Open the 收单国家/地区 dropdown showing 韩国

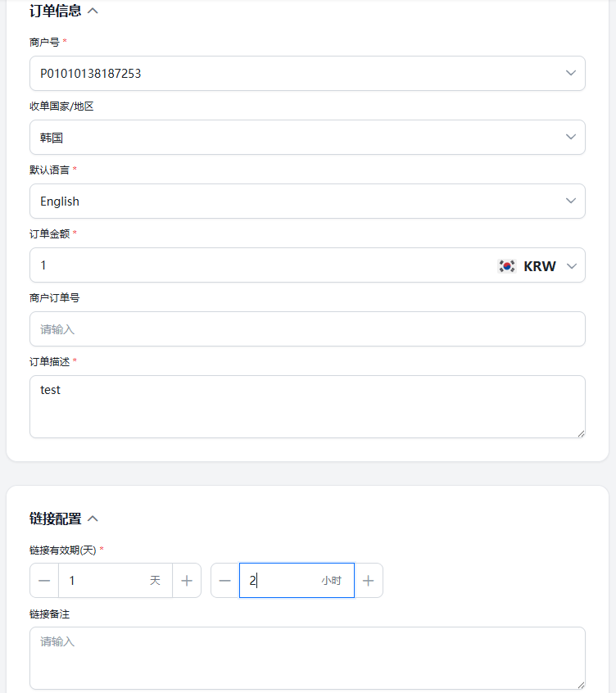tap(307, 138)
